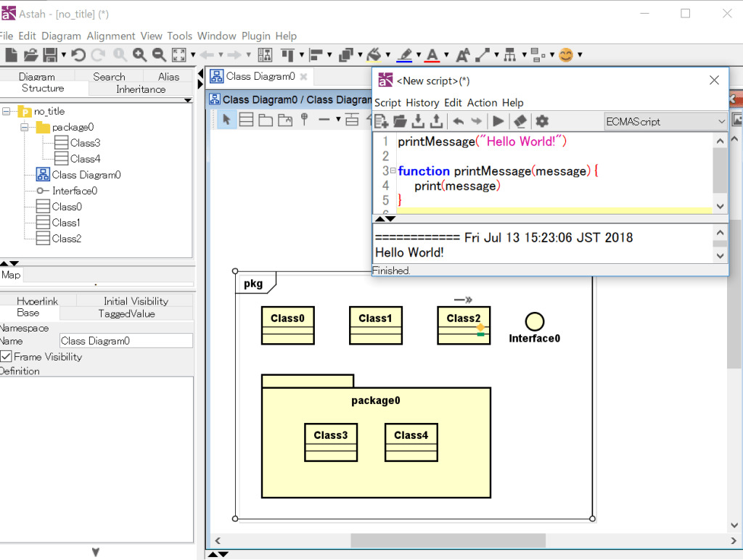The width and height of the screenshot is (743, 560).
Task: Open the Action menu in the script window
Action: pyautogui.click(x=481, y=102)
